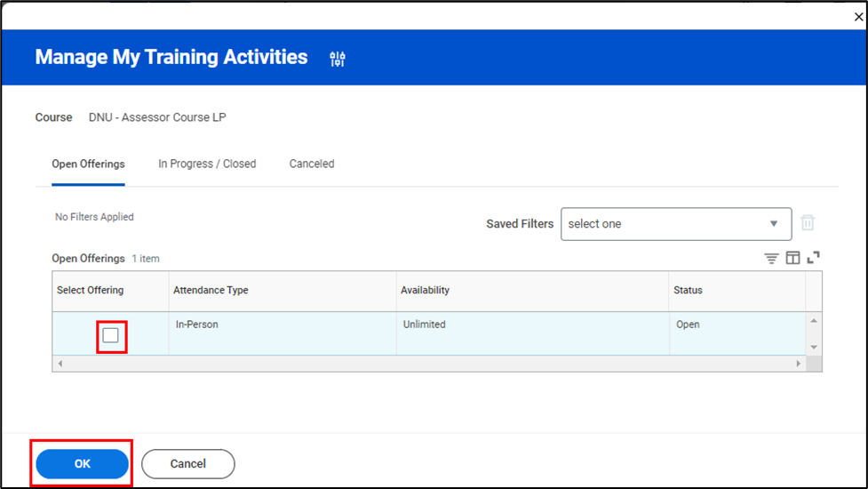This screenshot has height=489, width=868.
Task: Select the Open Offerings tab
Action: click(88, 164)
